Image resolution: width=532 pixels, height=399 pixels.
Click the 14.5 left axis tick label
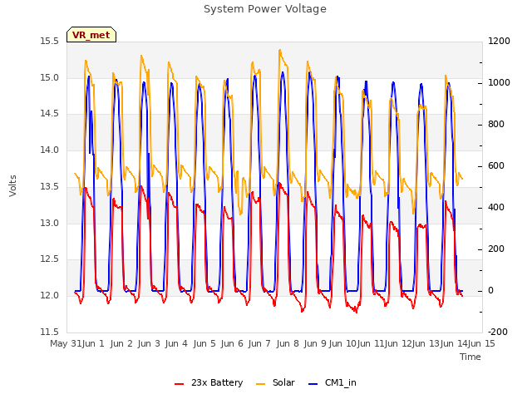click(50, 114)
